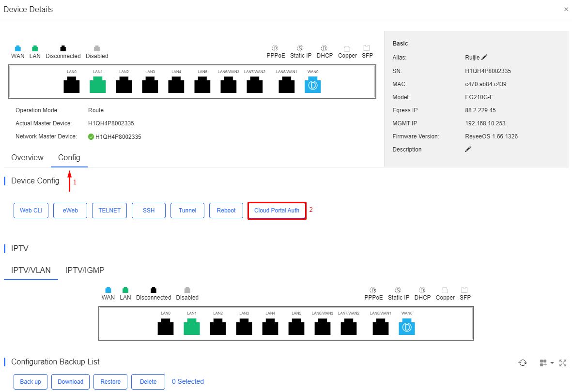Refresh the Configuration Backup List
This screenshot has height=392, width=572.
pos(523,362)
